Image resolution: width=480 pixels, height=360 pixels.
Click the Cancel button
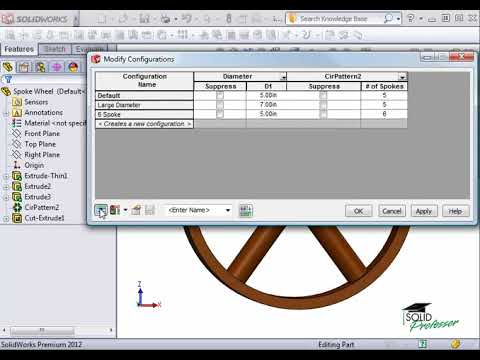[392, 211]
